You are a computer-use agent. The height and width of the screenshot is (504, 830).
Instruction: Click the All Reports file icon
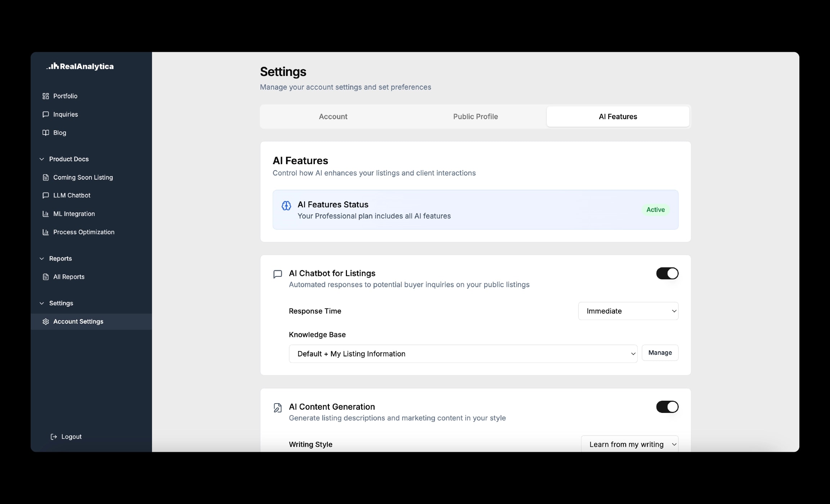click(46, 277)
